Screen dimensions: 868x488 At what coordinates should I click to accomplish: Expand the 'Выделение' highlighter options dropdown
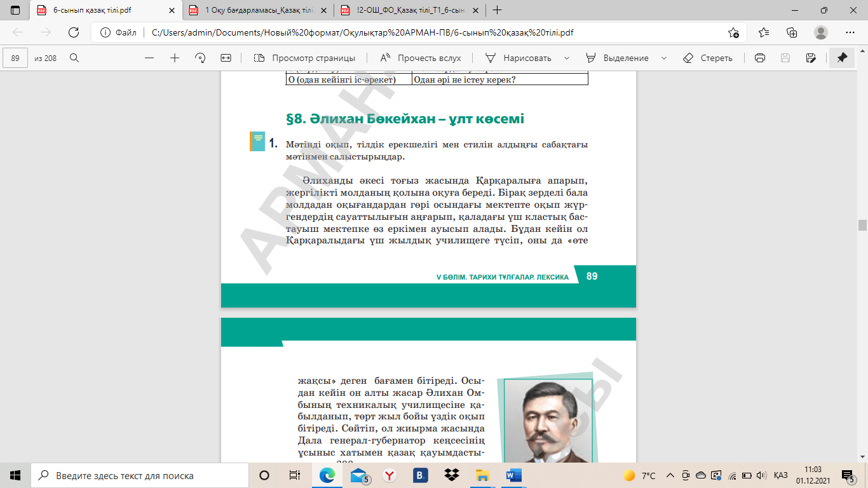click(x=664, y=58)
